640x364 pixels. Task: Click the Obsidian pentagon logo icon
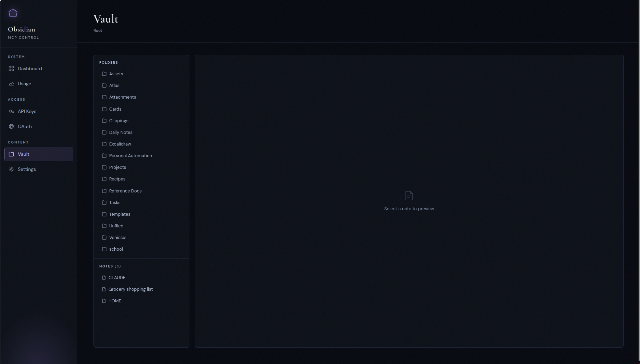(x=13, y=13)
